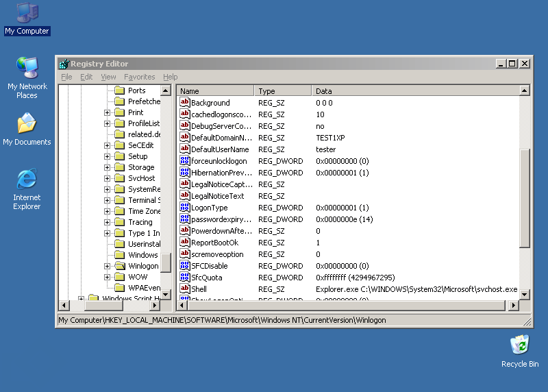Select the Internet Explorer desktop icon

tap(27, 180)
